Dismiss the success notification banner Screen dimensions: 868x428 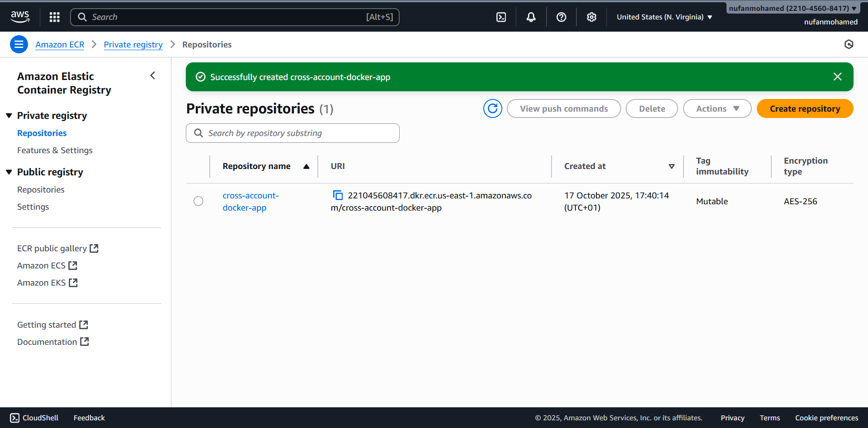coord(837,77)
